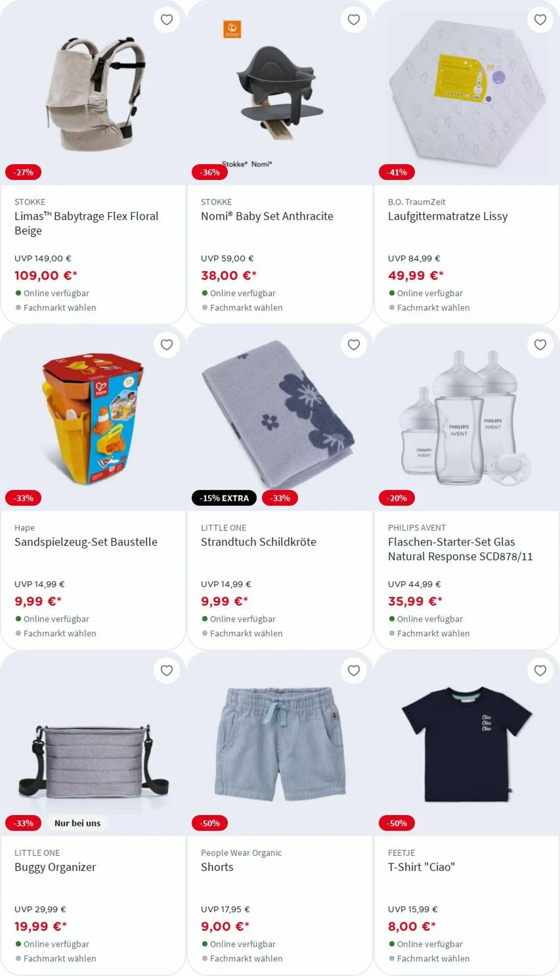Favorite the People Wear Organic Shorts
The width and height of the screenshot is (560, 976).
354,670
